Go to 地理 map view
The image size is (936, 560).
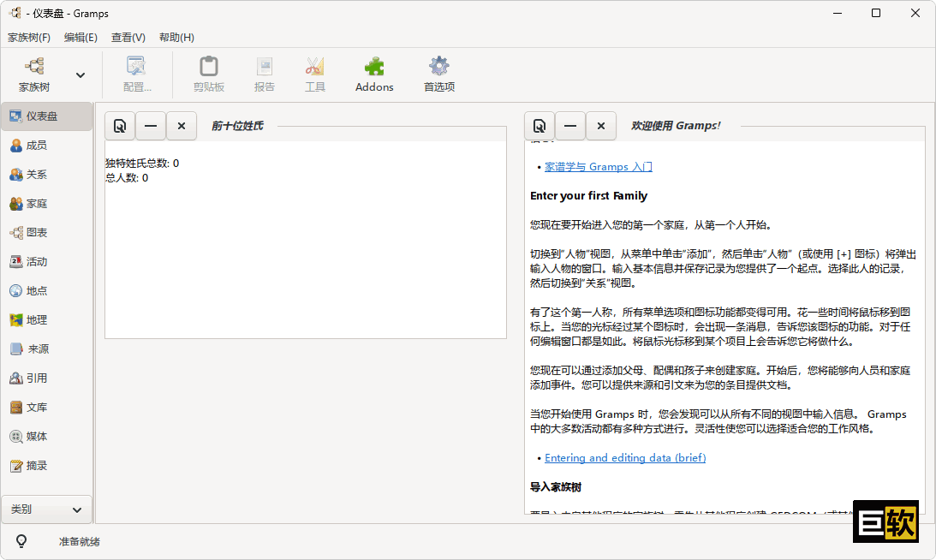[x=36, y=320]
